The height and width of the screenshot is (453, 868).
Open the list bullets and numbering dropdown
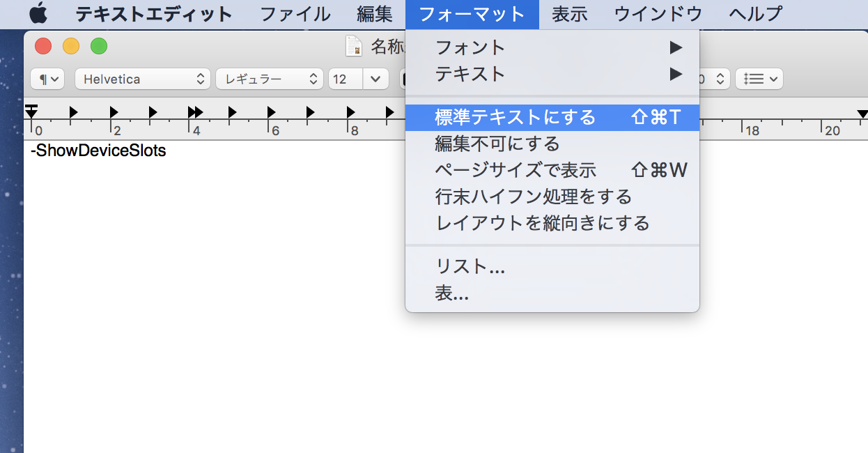(759, 79)
